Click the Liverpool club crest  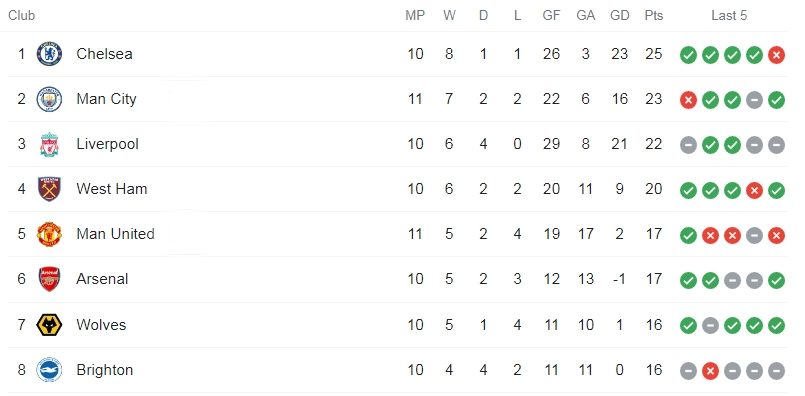[x=49, y=144]
